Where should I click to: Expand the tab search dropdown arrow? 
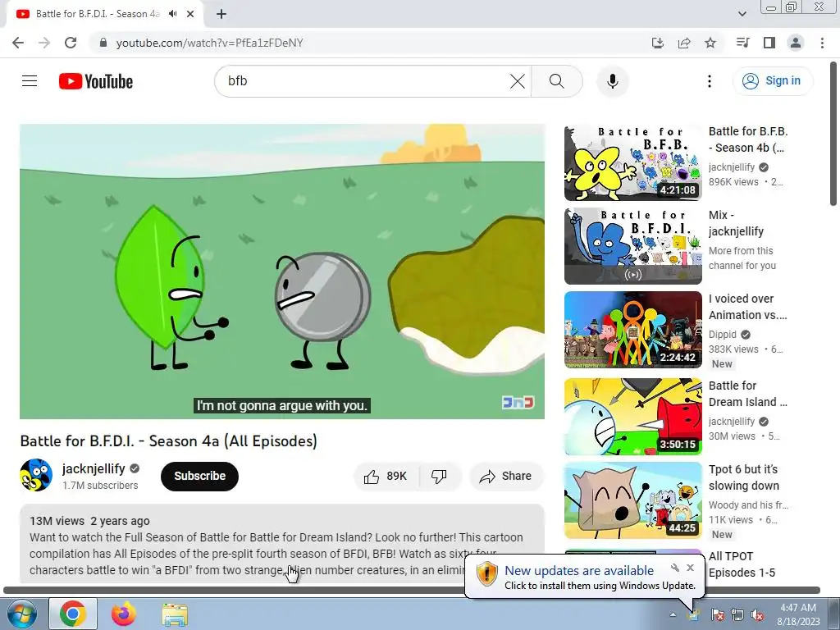click(742, 14)
